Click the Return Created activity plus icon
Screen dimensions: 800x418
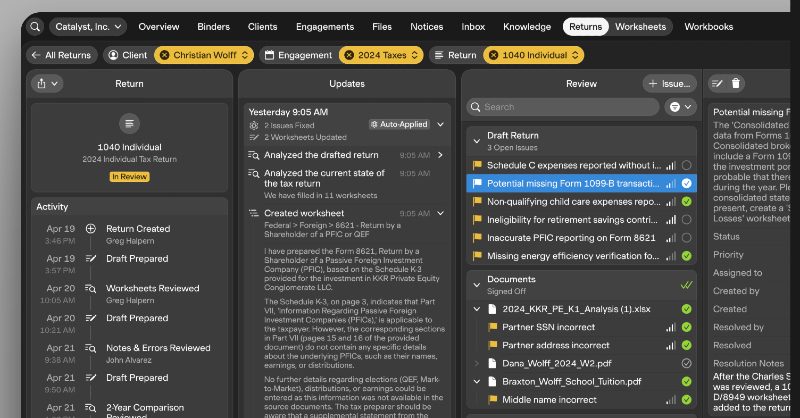[x=91, y=228]
